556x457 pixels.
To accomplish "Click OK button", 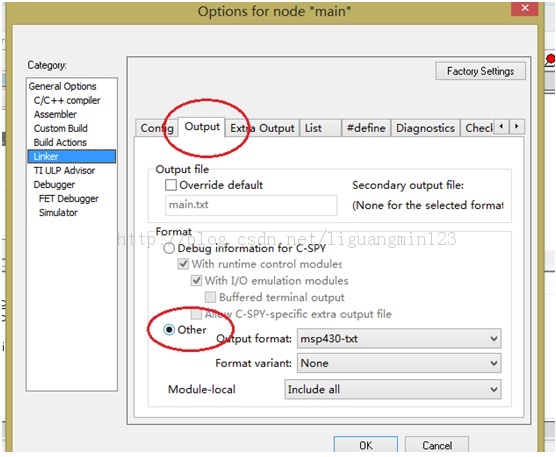I will [366, 445].
